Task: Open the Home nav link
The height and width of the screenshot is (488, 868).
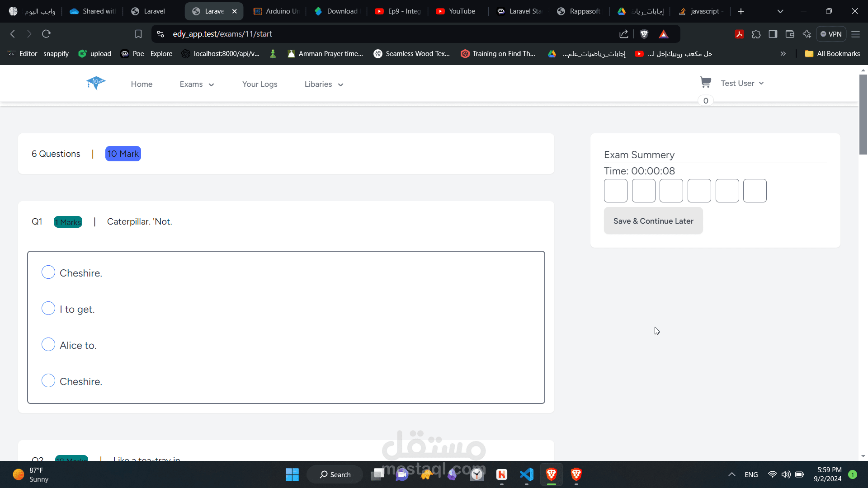Action: [142, 84]
